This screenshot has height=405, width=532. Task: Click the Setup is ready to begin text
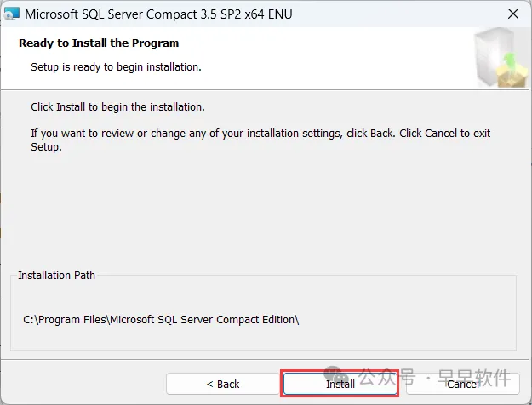pyautogui.click(x=116, y=67)
